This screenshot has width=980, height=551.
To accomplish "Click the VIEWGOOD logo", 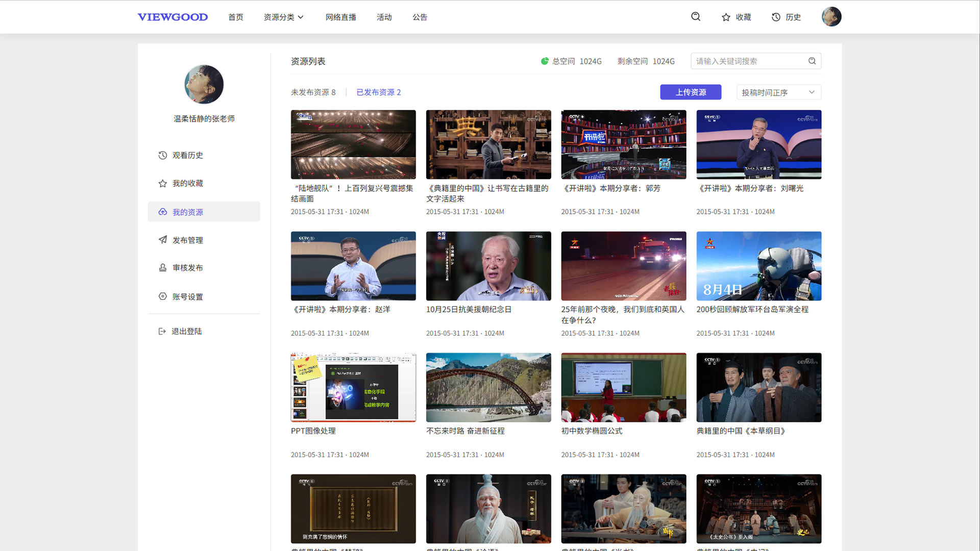I will [173, 17].
